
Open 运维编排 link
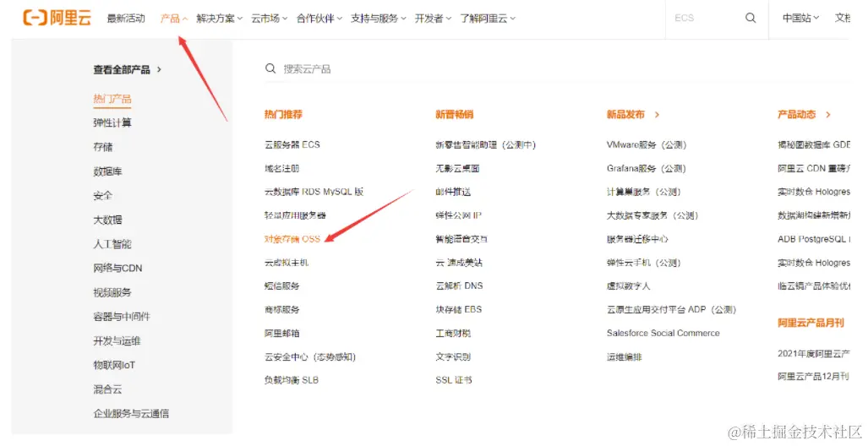point(624,357)
